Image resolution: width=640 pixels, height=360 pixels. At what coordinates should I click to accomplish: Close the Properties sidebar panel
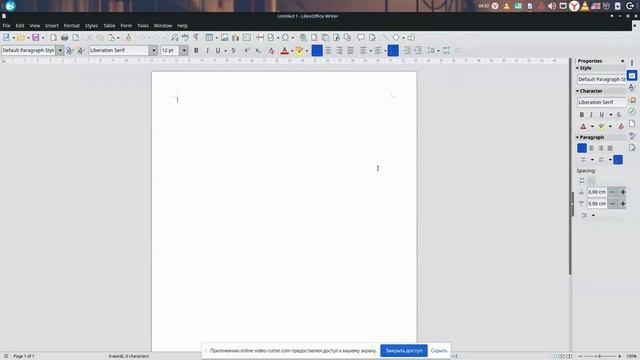[x=622, y=61]
